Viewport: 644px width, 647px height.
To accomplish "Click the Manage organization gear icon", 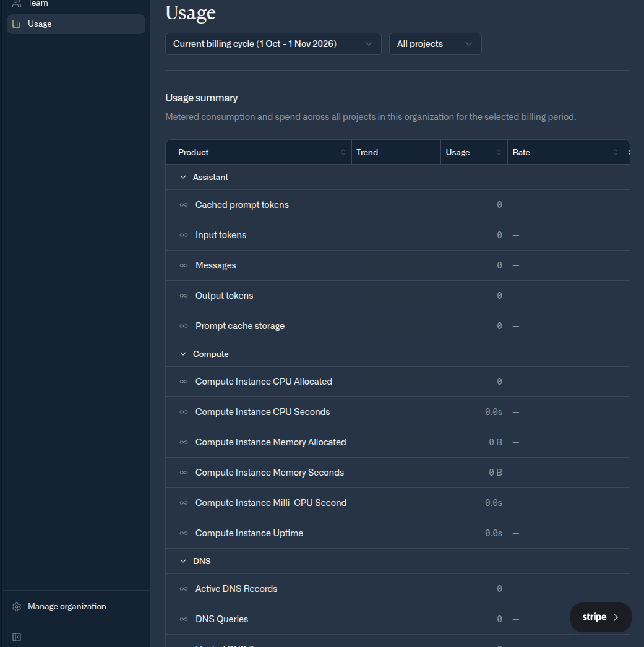I will pyautogui.click(x=17, y=607).
